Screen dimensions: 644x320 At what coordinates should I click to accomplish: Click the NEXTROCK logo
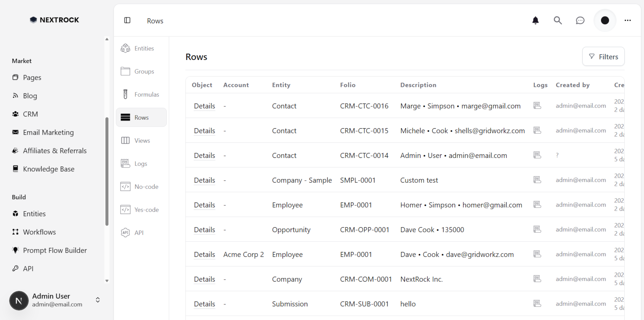pyautogui.click(x=54, y=20)
